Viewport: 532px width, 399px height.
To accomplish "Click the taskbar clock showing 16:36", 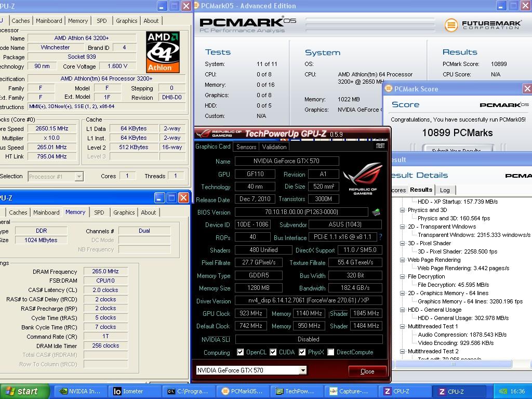I will point(518,391).
